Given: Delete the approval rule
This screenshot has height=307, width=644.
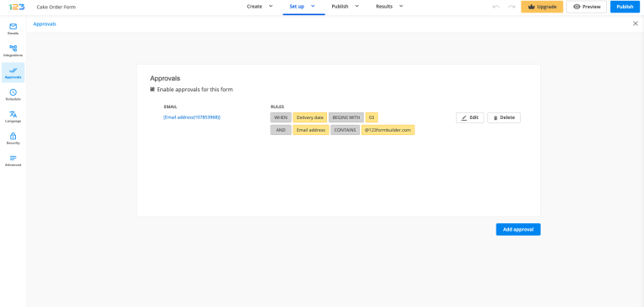Looking at the screenshot, I should point(504,117).
